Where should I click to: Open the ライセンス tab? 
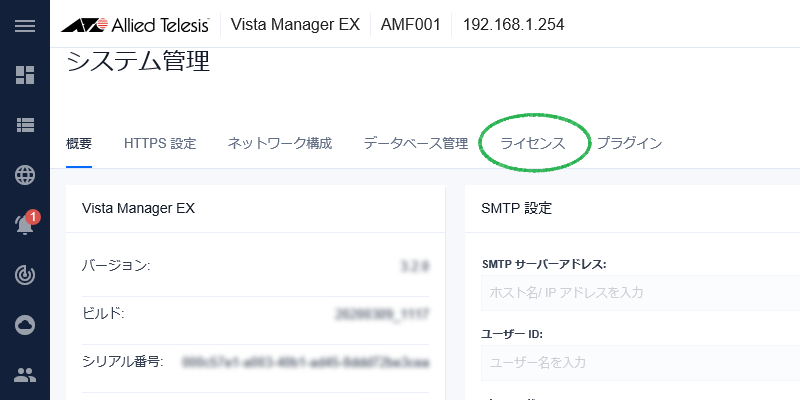pos(533,143)
